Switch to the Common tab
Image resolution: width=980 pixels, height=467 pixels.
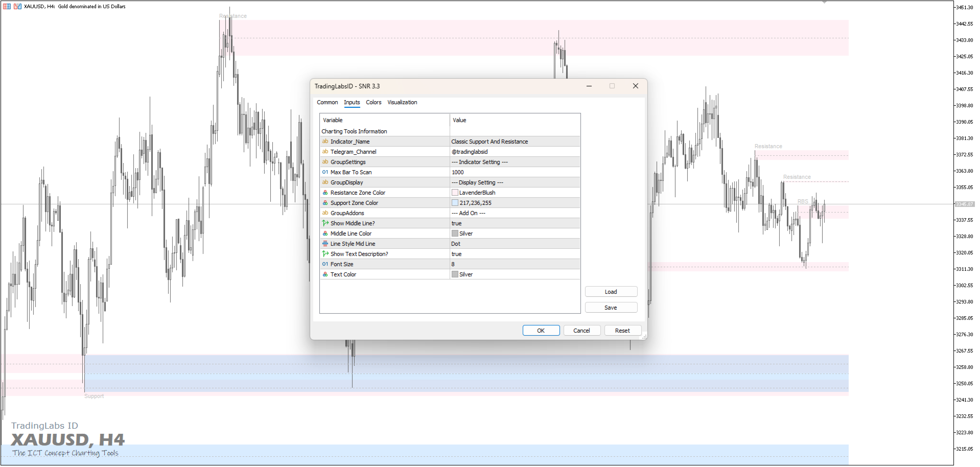point(327,102)
